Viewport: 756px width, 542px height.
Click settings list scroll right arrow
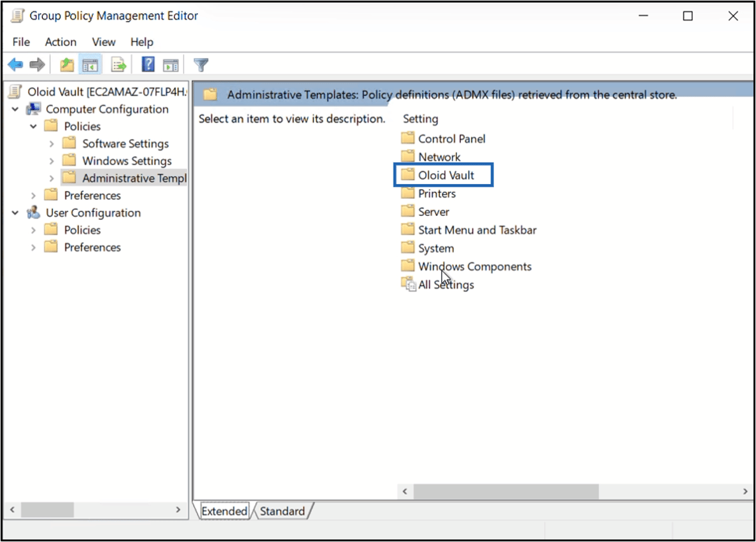(x=745, y=491)
